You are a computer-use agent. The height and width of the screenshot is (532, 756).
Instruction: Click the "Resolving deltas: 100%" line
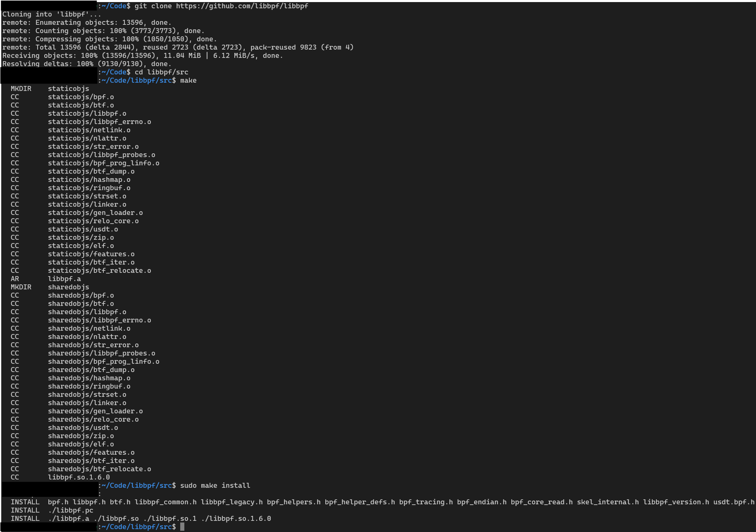pos(87,64)
